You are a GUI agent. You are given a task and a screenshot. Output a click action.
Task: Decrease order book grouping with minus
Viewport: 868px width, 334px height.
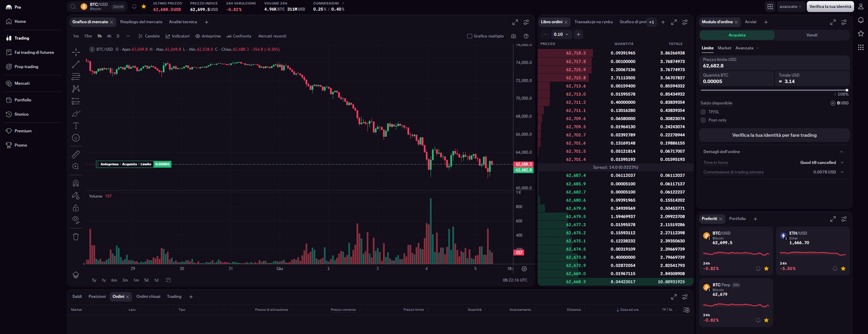[x=546, y=34]
